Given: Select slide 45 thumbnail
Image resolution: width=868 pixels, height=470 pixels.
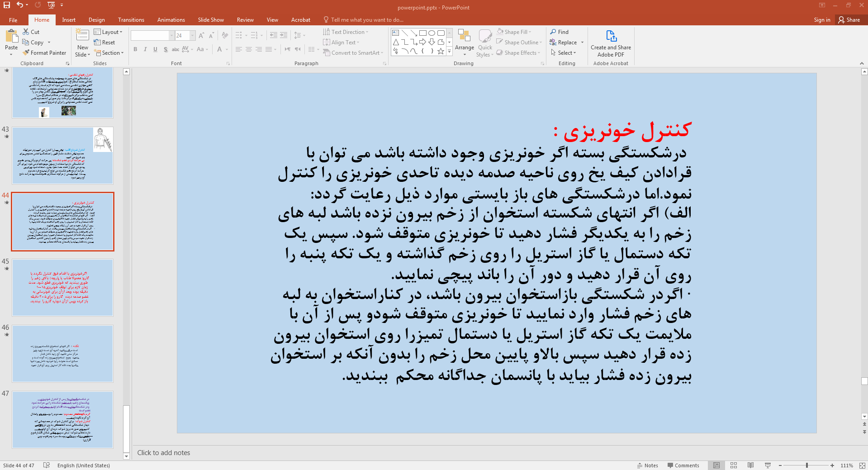Looking at the screenshot, I should point(62,288).
